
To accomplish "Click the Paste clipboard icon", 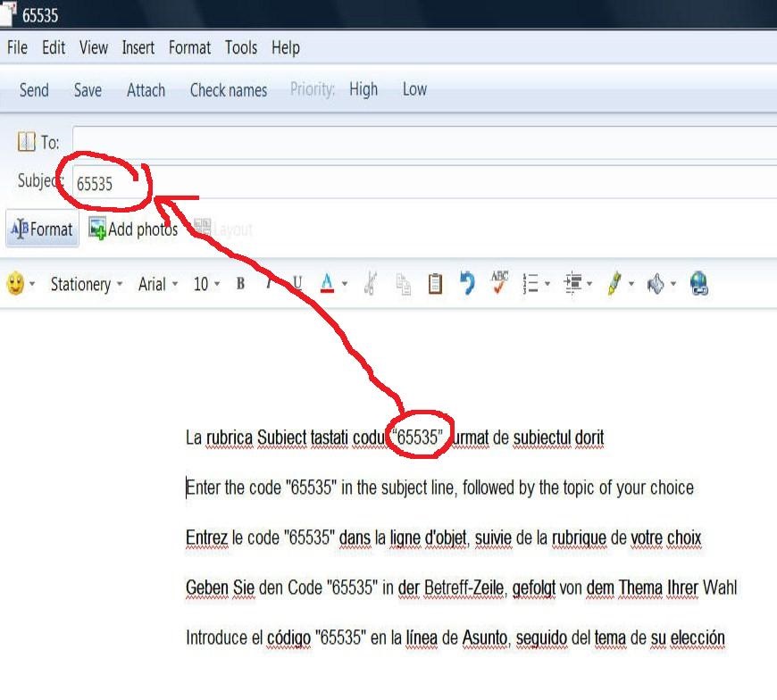I will pyautogui.click(x=435, y=284).
